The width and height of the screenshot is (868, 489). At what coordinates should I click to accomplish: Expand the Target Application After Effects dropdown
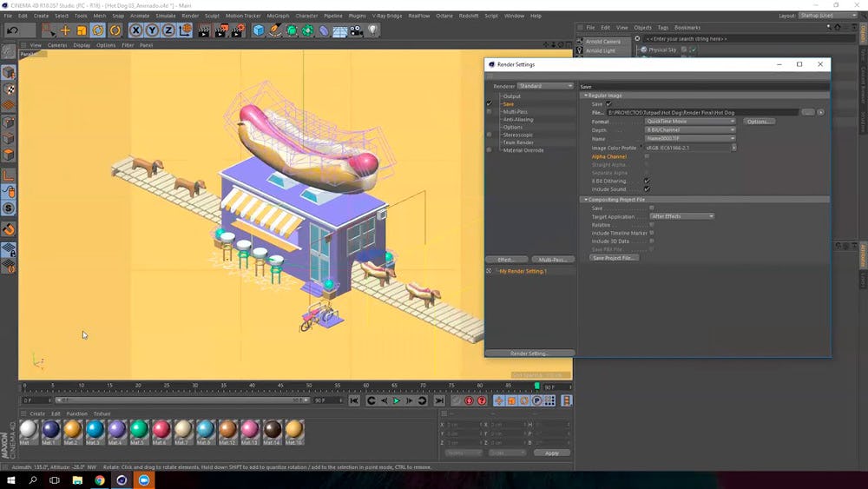click(681, 216)
